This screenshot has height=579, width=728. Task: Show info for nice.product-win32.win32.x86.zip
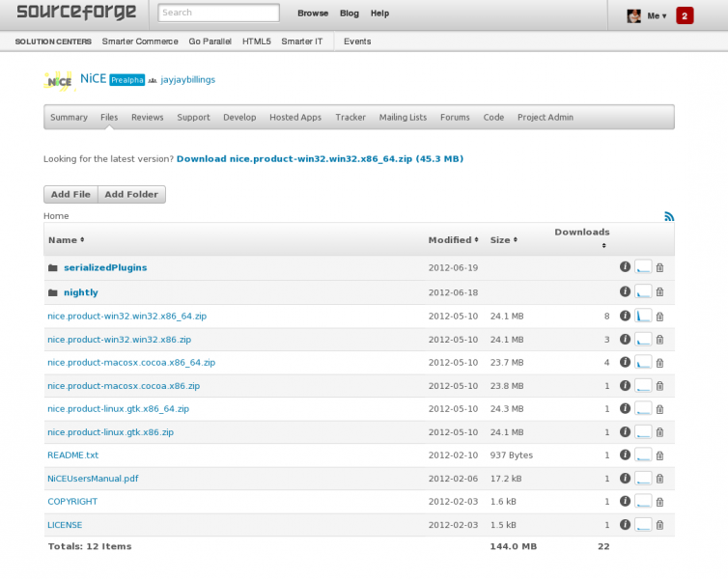[x=625, y=339]
